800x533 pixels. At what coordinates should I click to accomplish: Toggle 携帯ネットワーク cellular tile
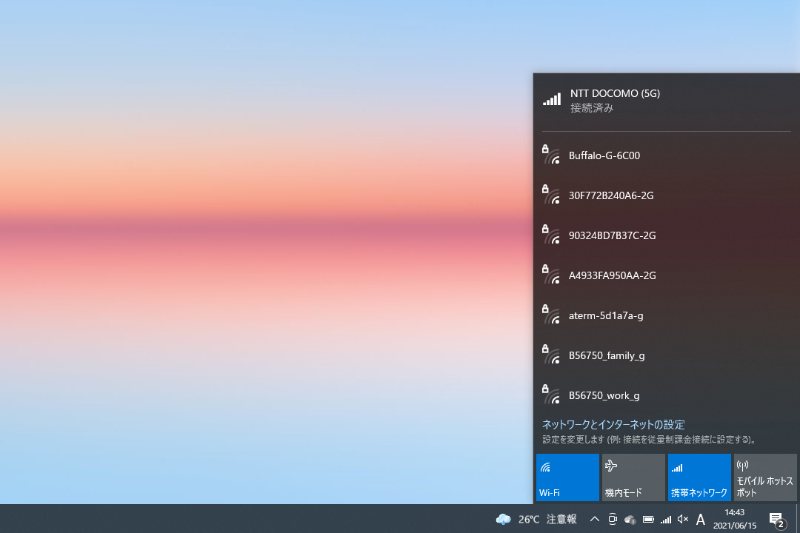click(699, 477)
